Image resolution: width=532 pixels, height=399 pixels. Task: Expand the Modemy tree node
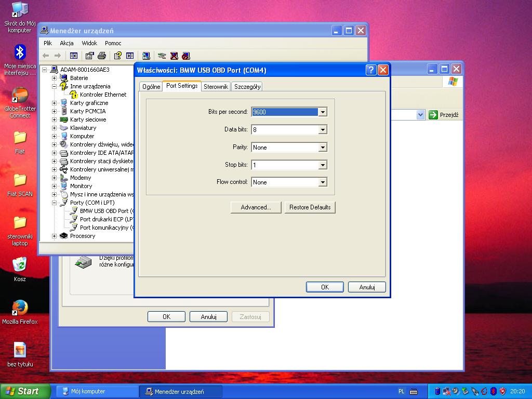point(55,178)
